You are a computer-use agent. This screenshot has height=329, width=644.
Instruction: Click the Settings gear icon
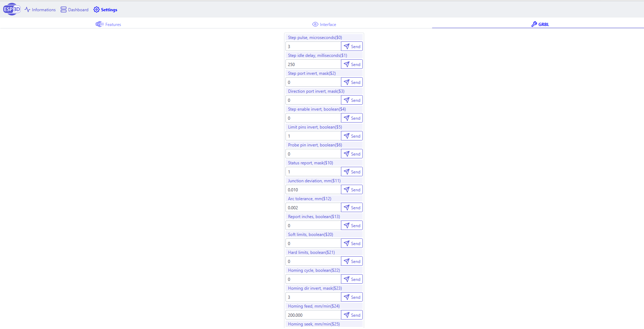97,10
